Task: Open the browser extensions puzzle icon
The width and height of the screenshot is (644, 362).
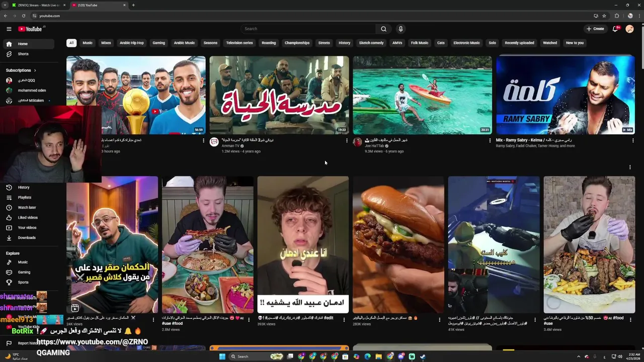Action: 617,16
